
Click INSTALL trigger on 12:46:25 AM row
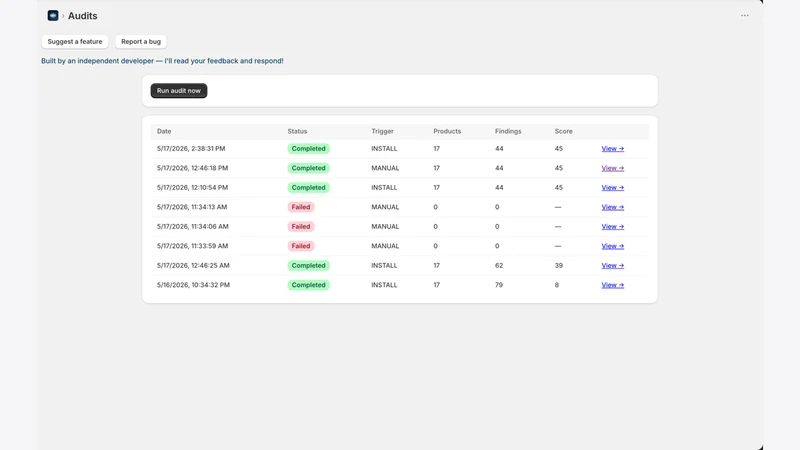[x=384, y=266]
